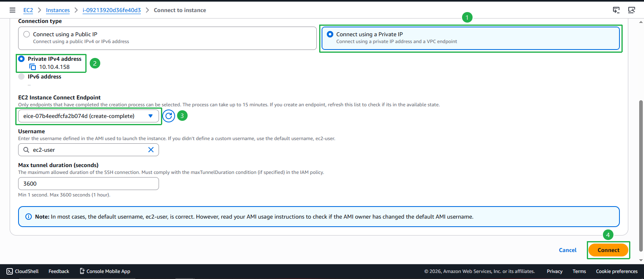This screenshot has height=279, width=644.
Task: Go to the Instances breadcrumb link
Action: [58, 10]
